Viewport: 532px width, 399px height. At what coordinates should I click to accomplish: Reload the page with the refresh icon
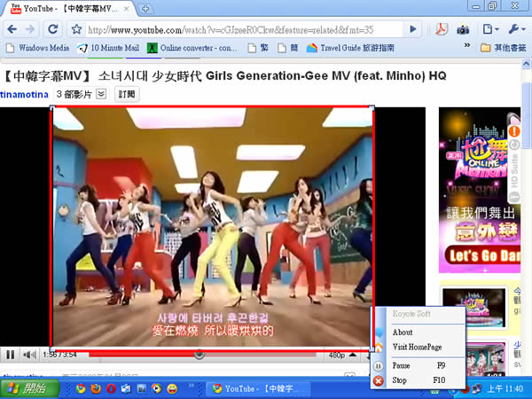(x=53, y=29)
